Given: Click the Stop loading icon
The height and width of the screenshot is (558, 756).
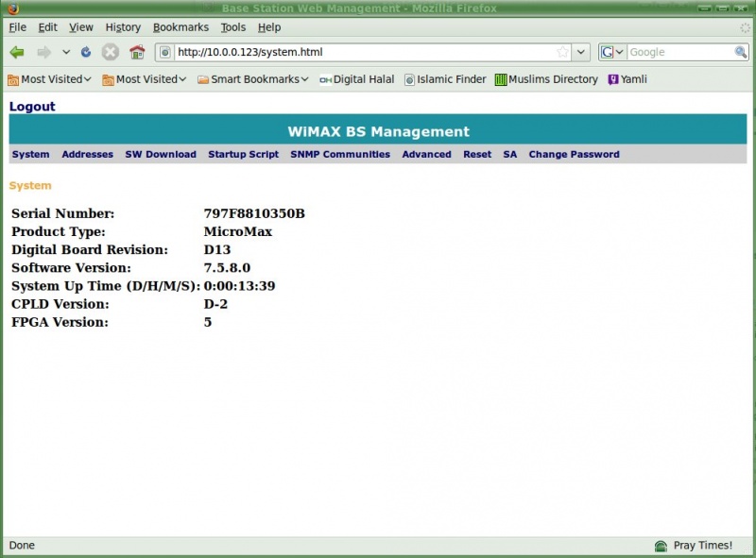Looking at the screenshot, I should [x=111, y=52].
